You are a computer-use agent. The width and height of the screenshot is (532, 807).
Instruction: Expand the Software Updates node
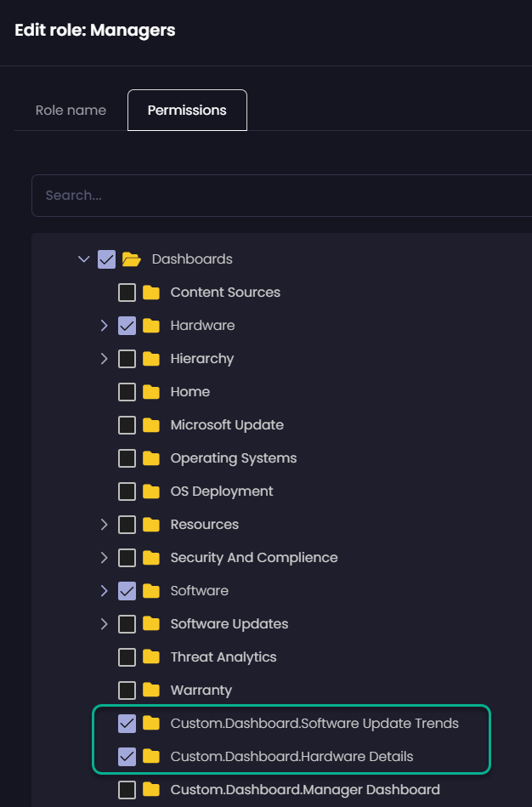[104, 624]
